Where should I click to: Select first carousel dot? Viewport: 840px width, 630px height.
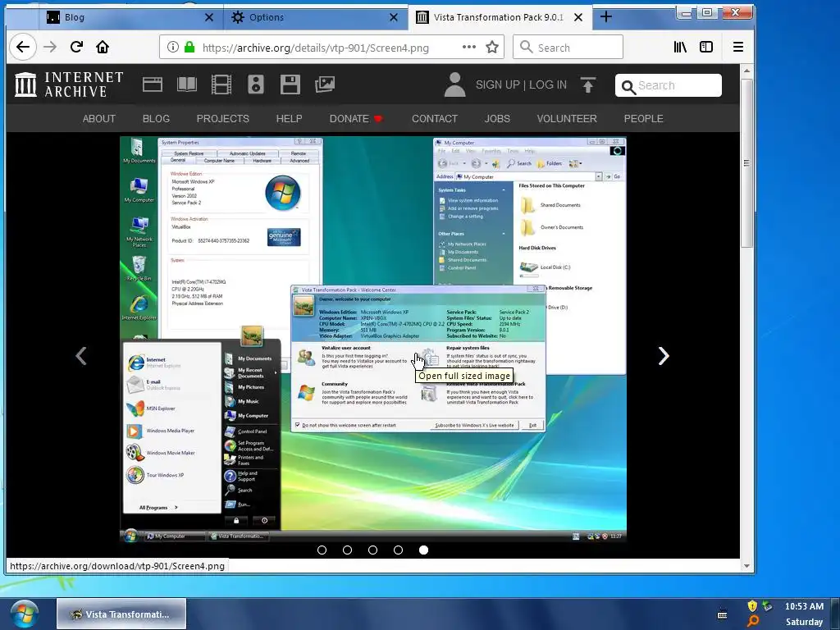click(x=322, y=550)
